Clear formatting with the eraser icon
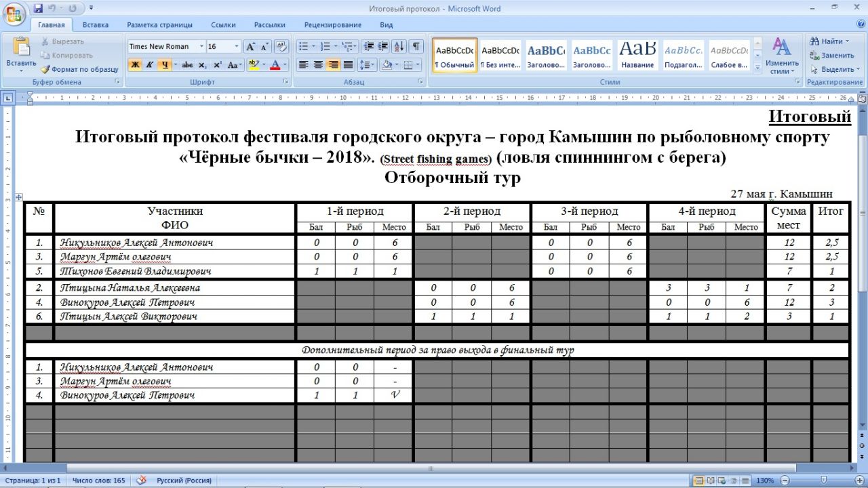The height and width of the screenshot is (488, 868). [x=282, y=47]
